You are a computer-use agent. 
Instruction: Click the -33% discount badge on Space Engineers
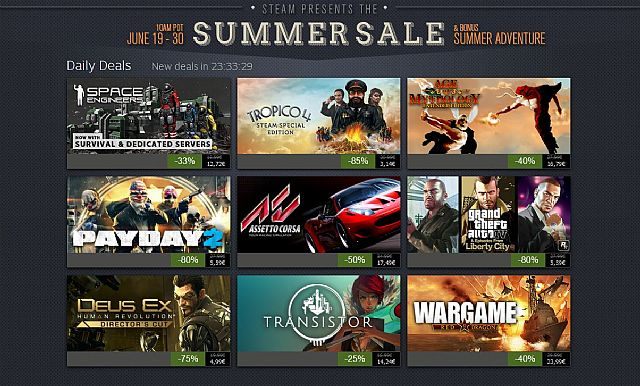(184, 161)
